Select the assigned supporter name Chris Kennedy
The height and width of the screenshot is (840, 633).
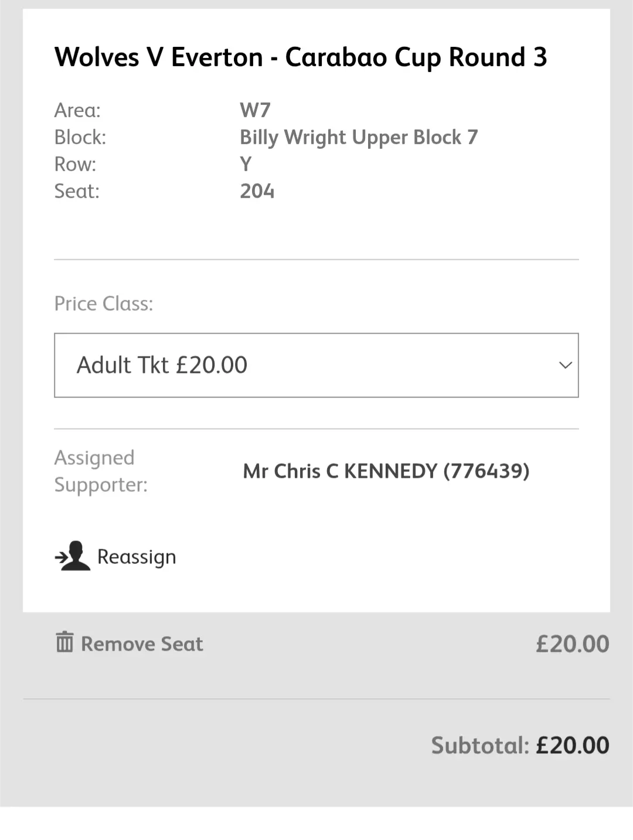click(x=386, y=471)
